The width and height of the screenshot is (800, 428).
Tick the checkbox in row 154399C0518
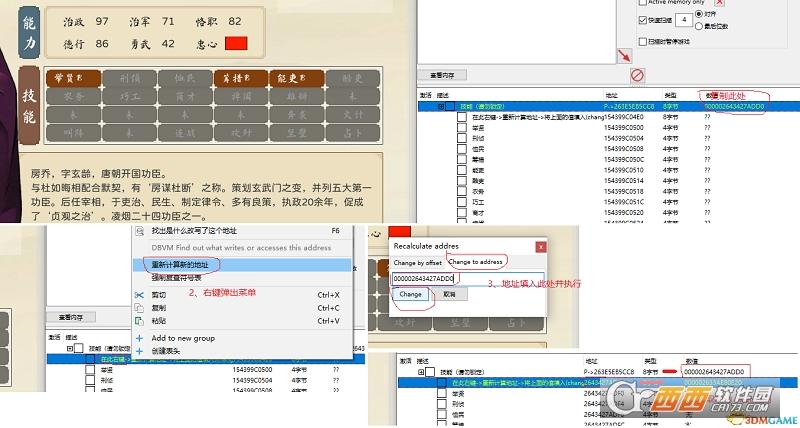click(x=462, y=191)
